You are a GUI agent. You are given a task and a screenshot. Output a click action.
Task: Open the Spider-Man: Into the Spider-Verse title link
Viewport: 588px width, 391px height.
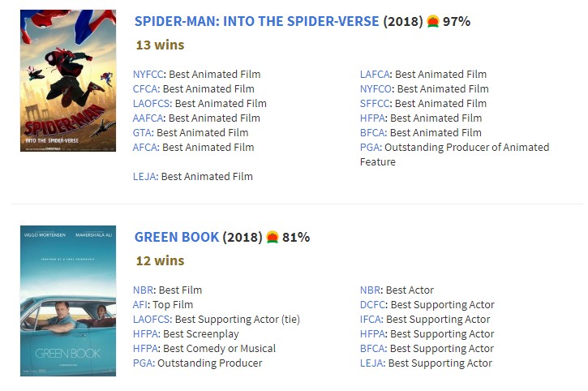256,22
